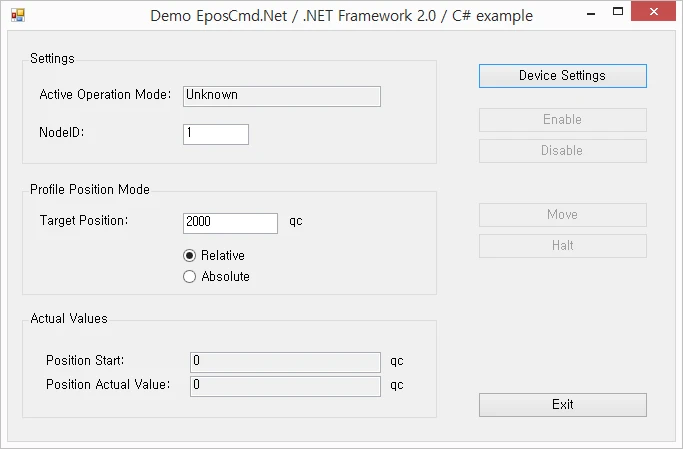Click the Target Position label
683x449 pixels.
pos(84,220)
